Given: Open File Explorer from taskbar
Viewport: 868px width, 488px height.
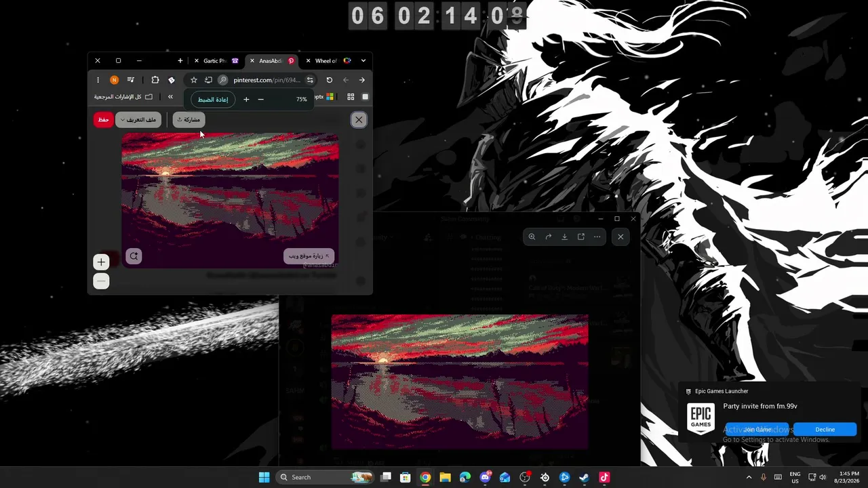Looking at the screenshot, I should tap(445, 477).
